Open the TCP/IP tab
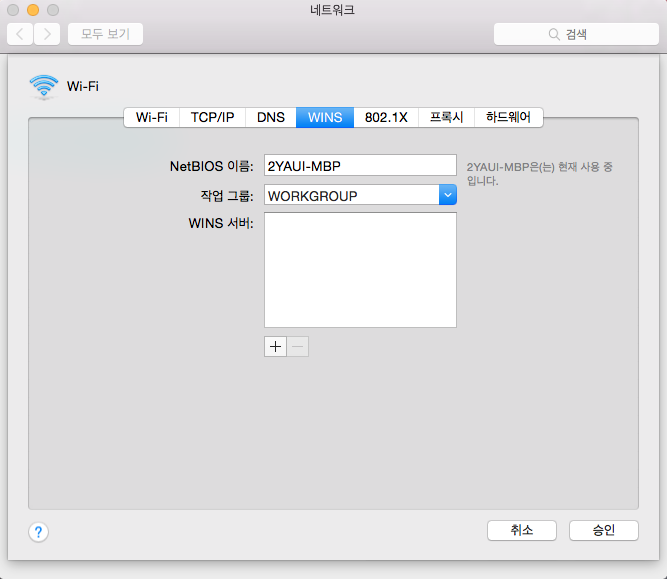 (213, 117)
